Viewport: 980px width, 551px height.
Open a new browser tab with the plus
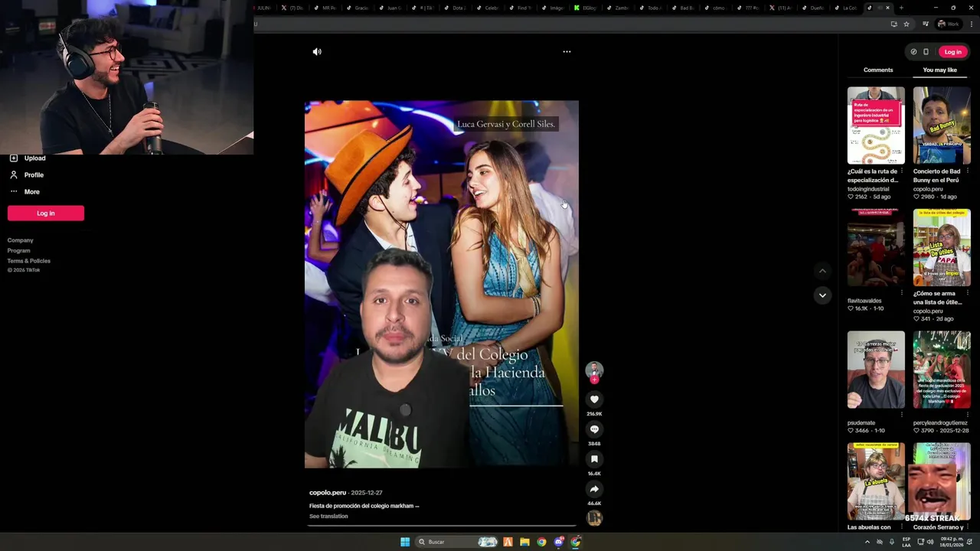[x=901, y=8]
